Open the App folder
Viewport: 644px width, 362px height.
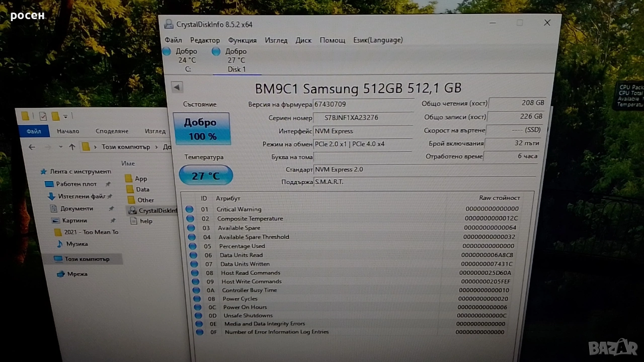click(140, 178)
